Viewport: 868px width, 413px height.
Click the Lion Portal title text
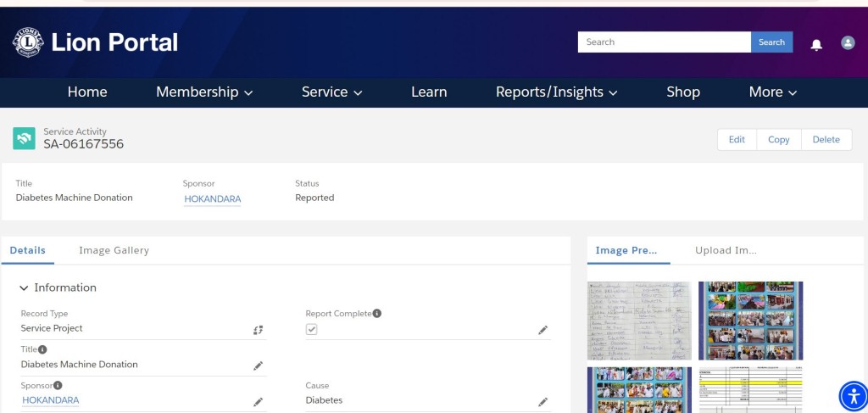coord(114,42)
